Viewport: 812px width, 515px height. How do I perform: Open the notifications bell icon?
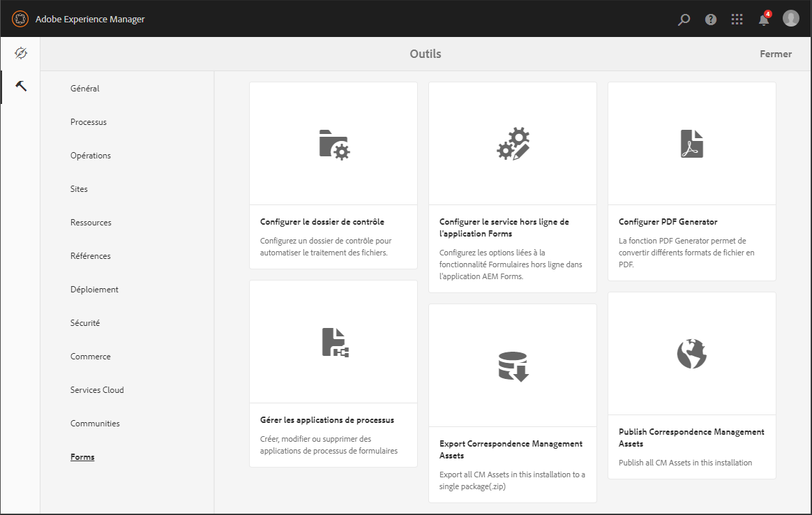click(764, 19)
